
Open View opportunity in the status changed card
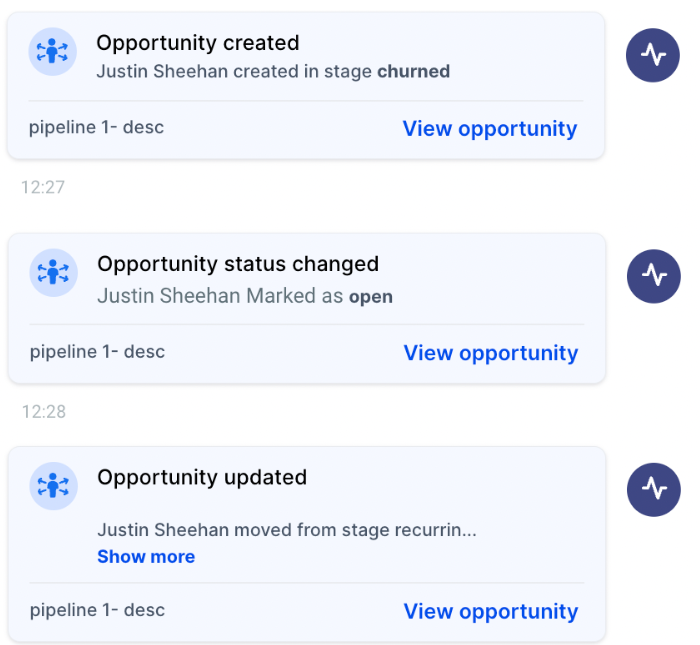tap(490, 353)
